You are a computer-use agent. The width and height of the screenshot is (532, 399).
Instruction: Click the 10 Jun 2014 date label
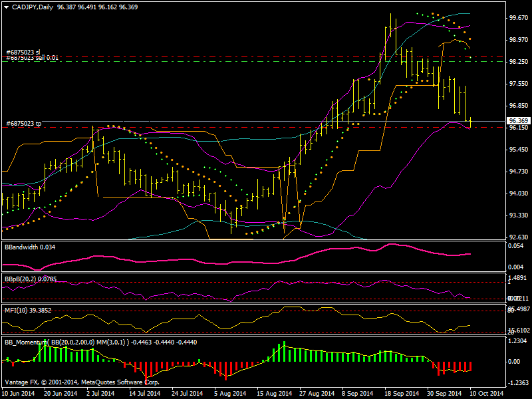coord(19,393)
